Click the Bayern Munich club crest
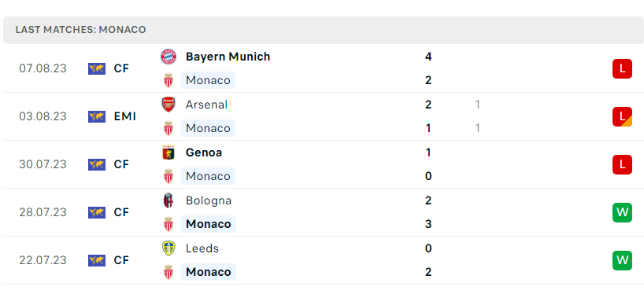The image size is (644, 294). coord(168,57)
